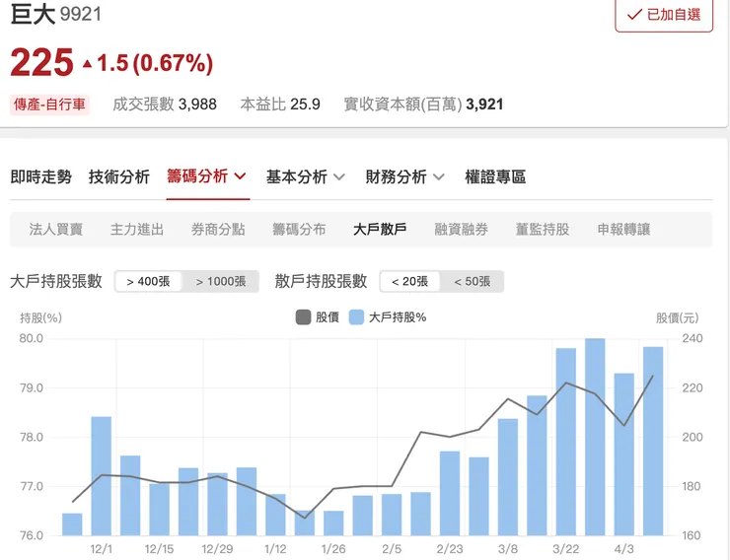Viewport: 730px width, 560px height.
Task: Open the 即時走勢 tab
Action: tap(41, 176)
